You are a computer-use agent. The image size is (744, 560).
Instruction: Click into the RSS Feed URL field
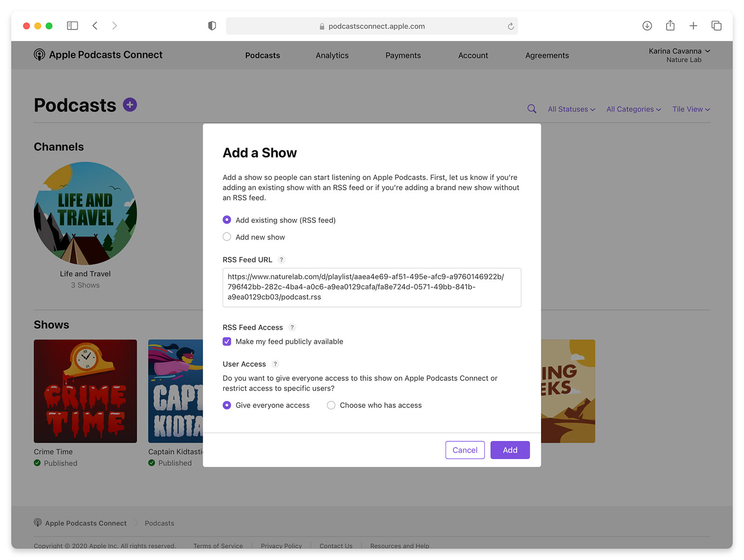tap(372, 287)
